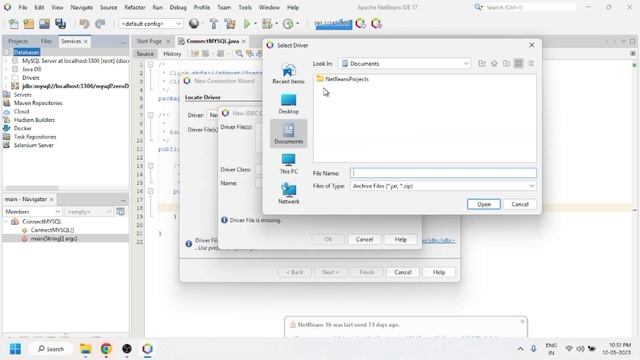Open the Run Project dropdown arrow
The height and width of the screenshot is (360, 640).
click(256, 24)
